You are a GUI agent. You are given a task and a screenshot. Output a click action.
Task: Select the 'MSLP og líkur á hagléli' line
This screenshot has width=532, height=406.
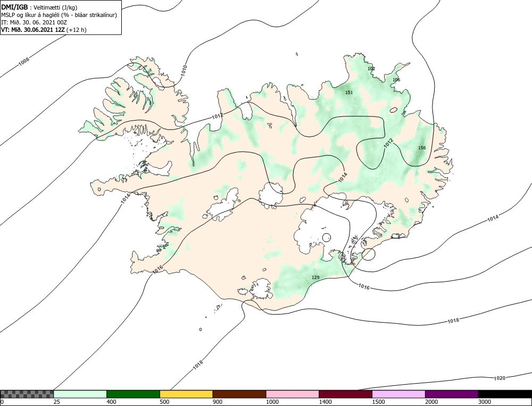(x=59, y=14)
